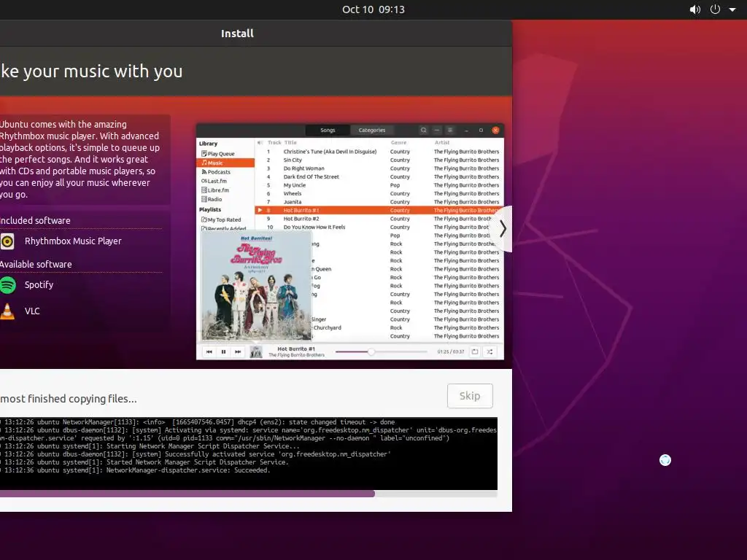Select song row 'Sin City'
747x560 pixels.
(379, 160)
